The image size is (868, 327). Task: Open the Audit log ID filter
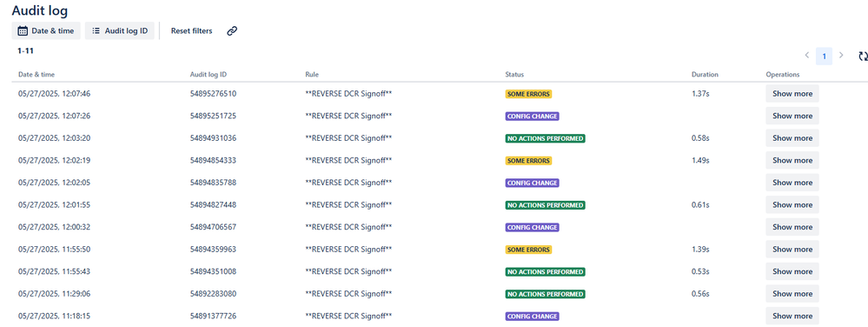120,31
